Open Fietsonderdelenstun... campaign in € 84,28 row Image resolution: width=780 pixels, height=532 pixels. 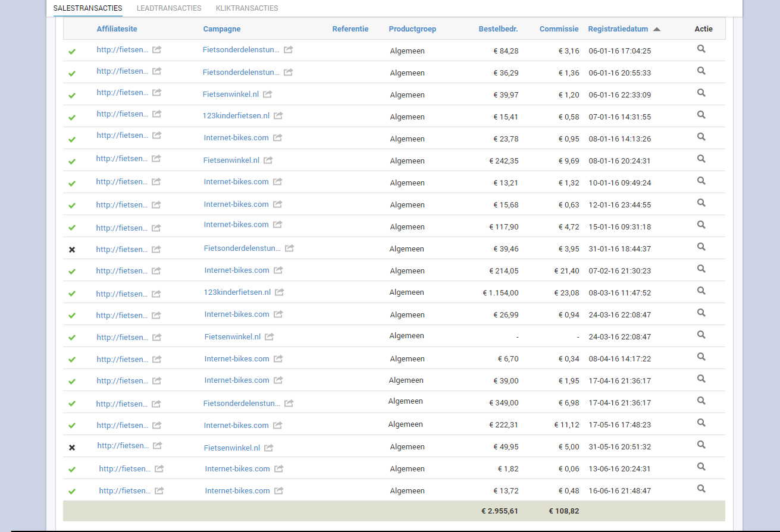[x=241, y=50]
